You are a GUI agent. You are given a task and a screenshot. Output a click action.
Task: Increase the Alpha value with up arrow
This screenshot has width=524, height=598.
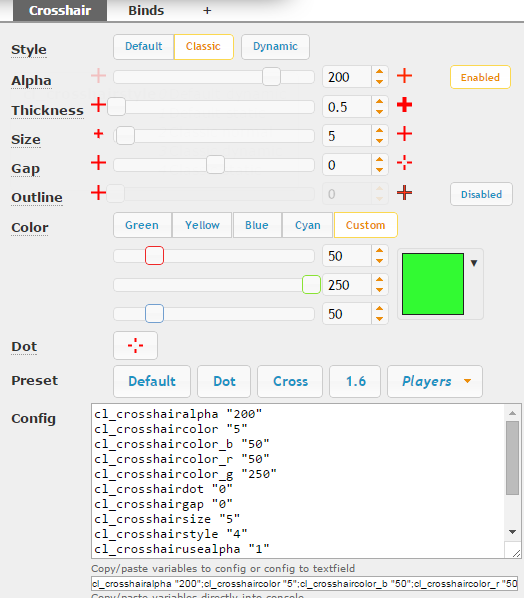[x=379, y=72]
